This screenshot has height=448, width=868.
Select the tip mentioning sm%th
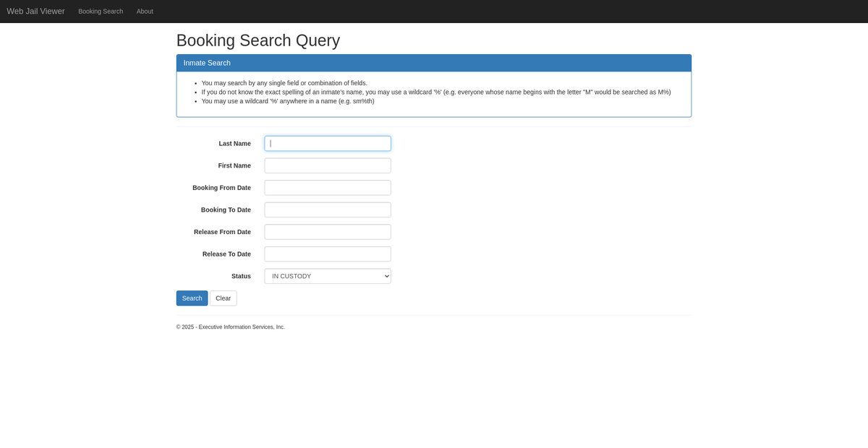tap(288, 101)
